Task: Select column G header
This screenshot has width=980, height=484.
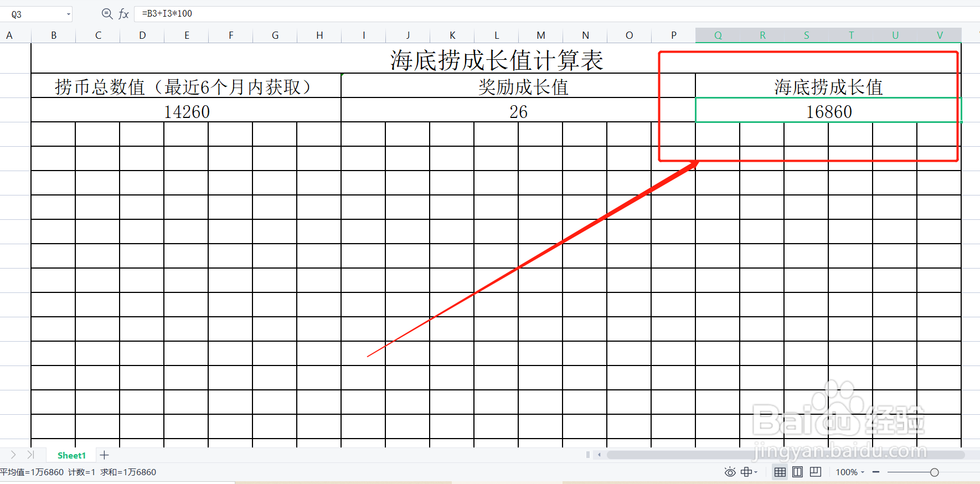Action: coord(275,35)
